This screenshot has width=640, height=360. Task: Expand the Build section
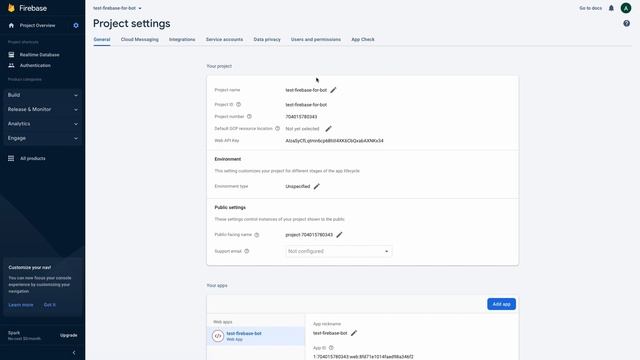tap(42, 95)
